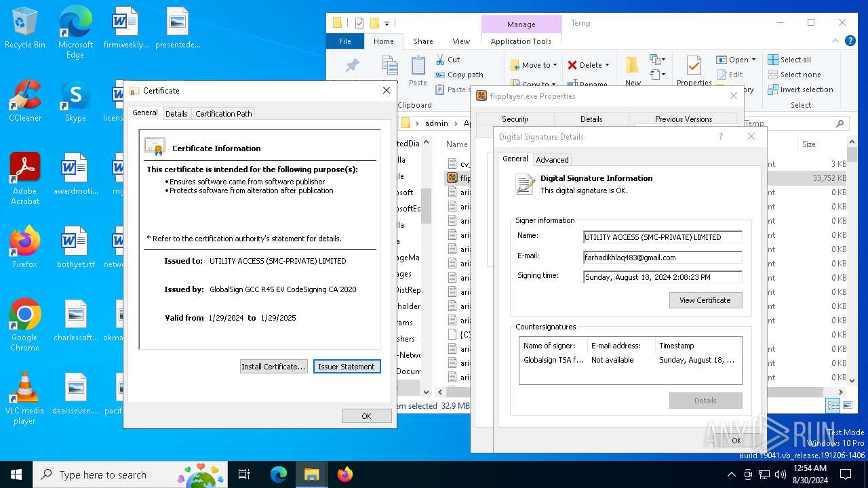Screen dimensions: 868x488
Task: Click Select all in Explorer ribbon
Action: pos(789,60)
